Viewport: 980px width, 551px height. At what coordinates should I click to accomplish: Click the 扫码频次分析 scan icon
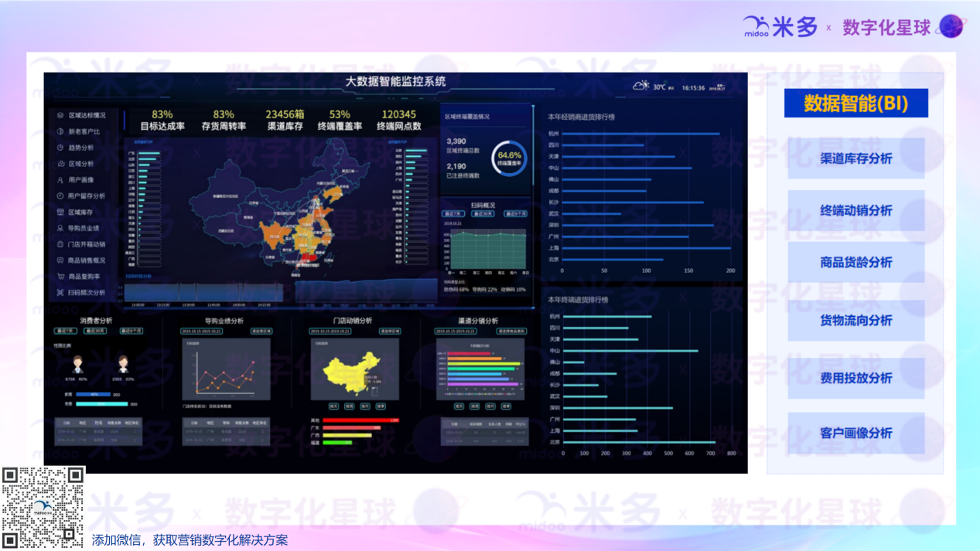(x=60, y=293)
